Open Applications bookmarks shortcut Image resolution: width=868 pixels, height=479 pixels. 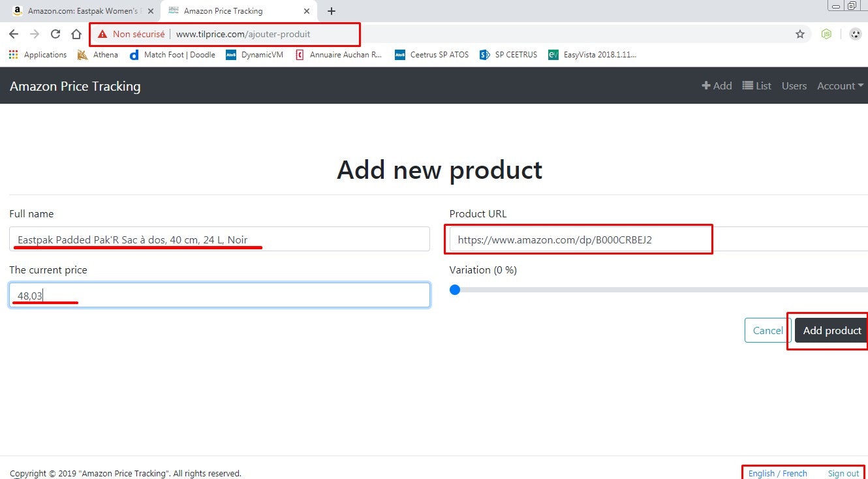[x=38, y=55]
